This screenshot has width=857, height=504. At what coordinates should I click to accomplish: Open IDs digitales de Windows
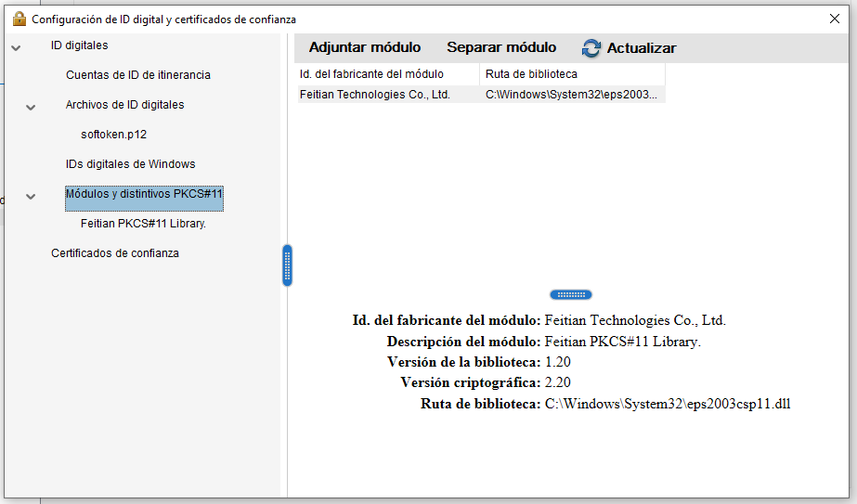click(130, 164)
